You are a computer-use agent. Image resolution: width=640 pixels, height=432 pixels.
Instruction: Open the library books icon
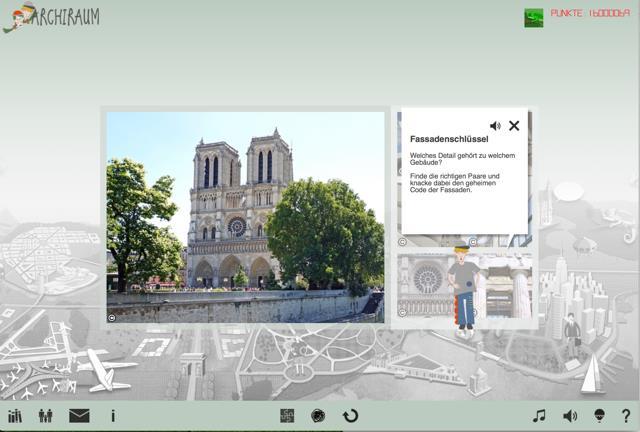point(15,416)
